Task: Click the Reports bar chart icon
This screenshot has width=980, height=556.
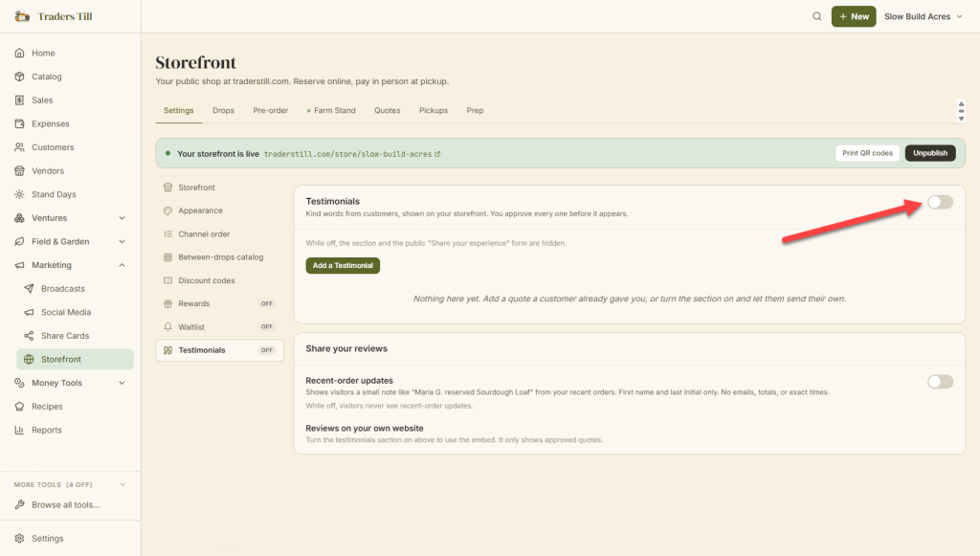Action: [19, 430]
